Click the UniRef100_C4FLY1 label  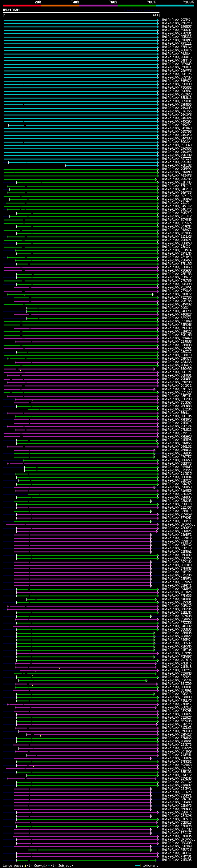(177, 311)
